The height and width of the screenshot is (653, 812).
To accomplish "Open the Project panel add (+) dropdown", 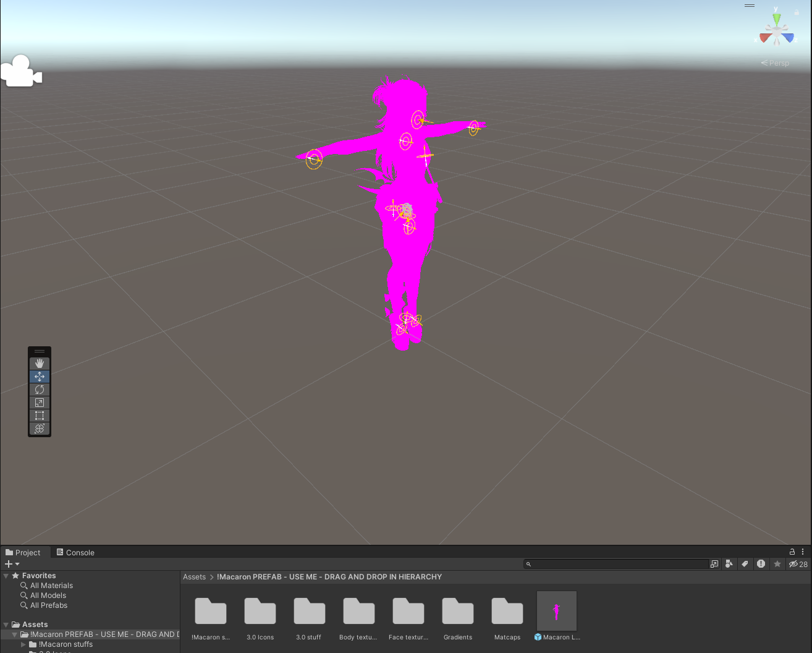I will (12, 564).
